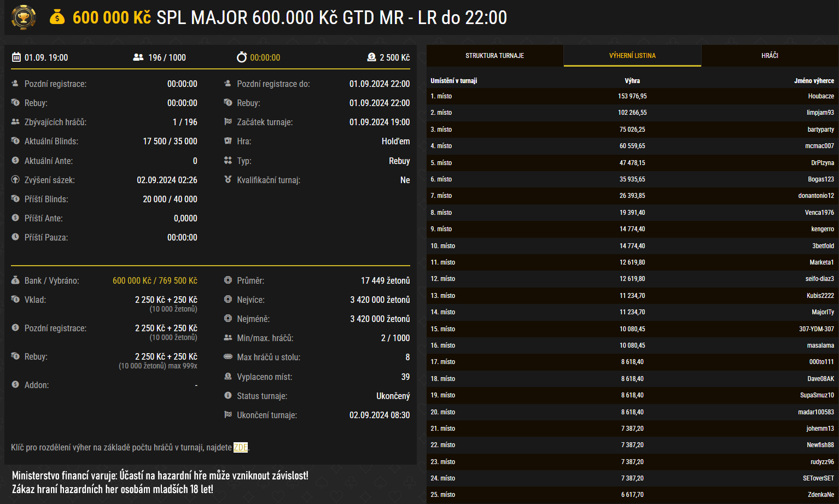
Task: Click the coin icon beside Addon
Action: tap(15, 385)
